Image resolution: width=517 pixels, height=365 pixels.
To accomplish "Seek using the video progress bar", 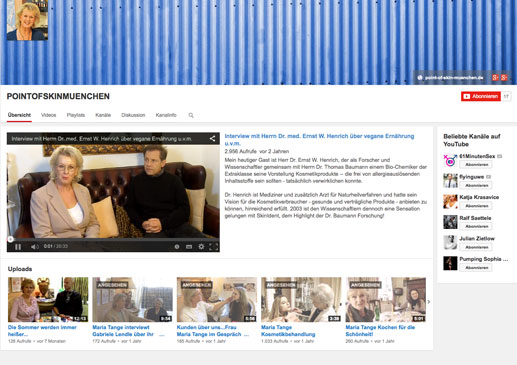I will pyautogui.click(x=113, y=239).
